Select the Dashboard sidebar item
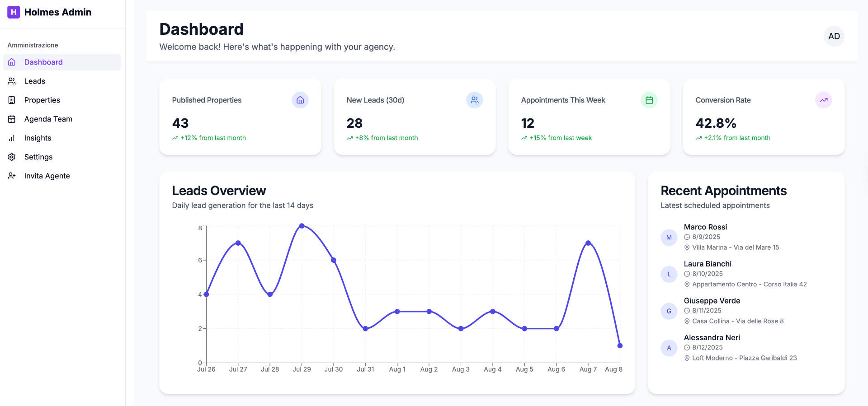The image size is (868, 406). pyautogui.click(x=43, y=62)
